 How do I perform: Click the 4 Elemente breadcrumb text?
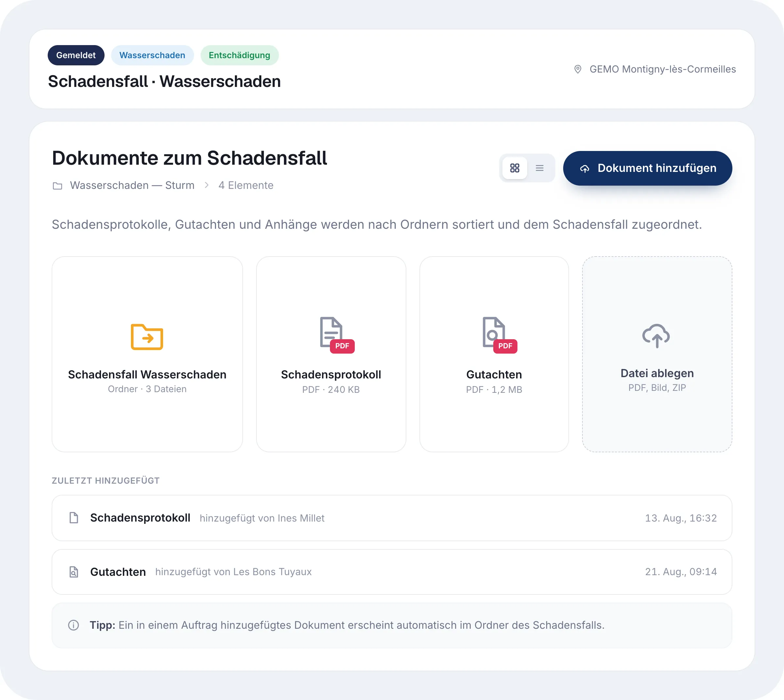pos(246,185)
